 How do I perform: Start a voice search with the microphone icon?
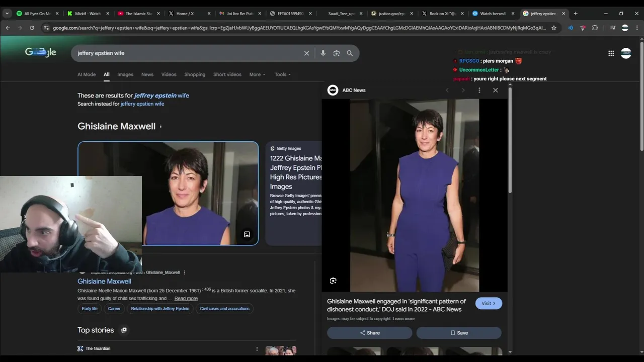coord(323,53)
